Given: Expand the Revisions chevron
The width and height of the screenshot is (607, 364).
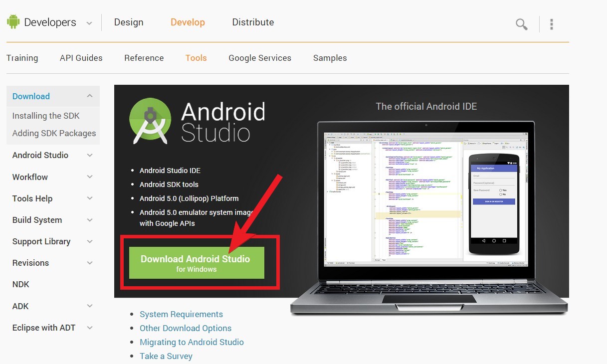Looking at the screenshot, I should click(x=90, y=263).
